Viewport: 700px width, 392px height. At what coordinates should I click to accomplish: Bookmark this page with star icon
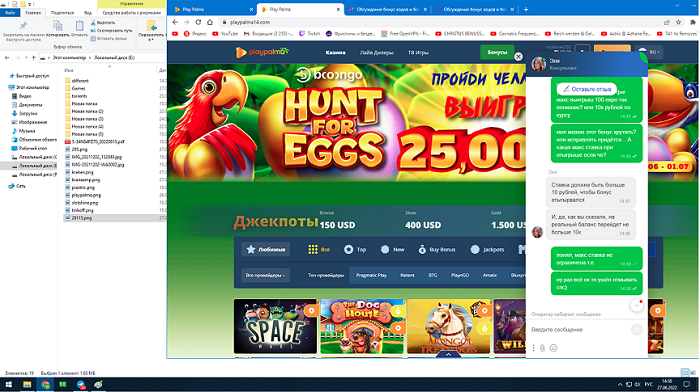[x=679, y=22]
